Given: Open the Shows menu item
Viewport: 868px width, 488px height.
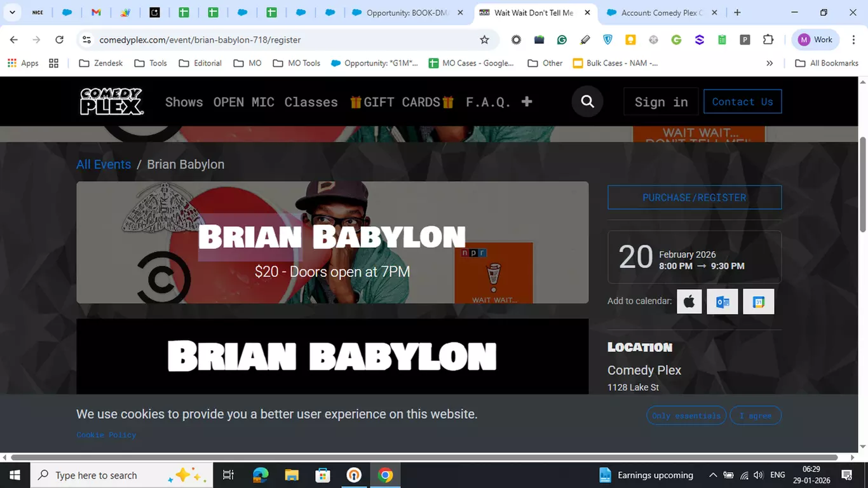Looking at the screenshot, I should [184, 101].
